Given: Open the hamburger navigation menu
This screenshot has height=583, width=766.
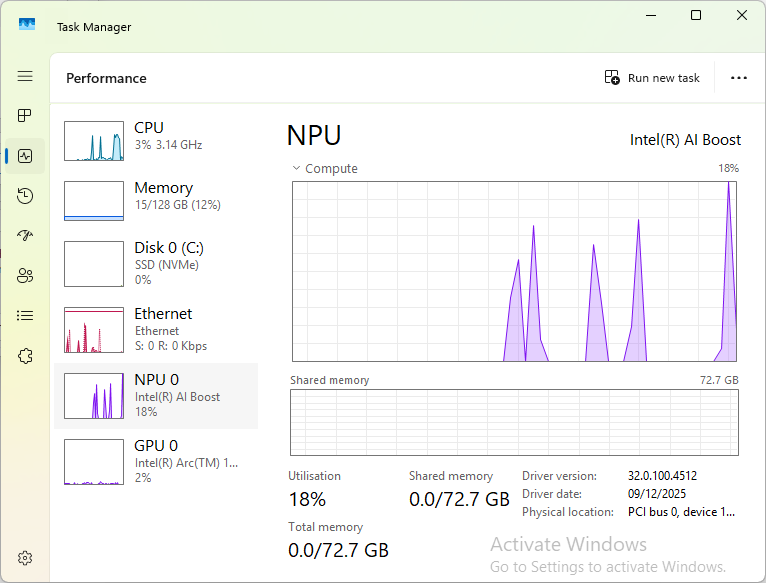Looking at the screenshot, I should 25,76.
